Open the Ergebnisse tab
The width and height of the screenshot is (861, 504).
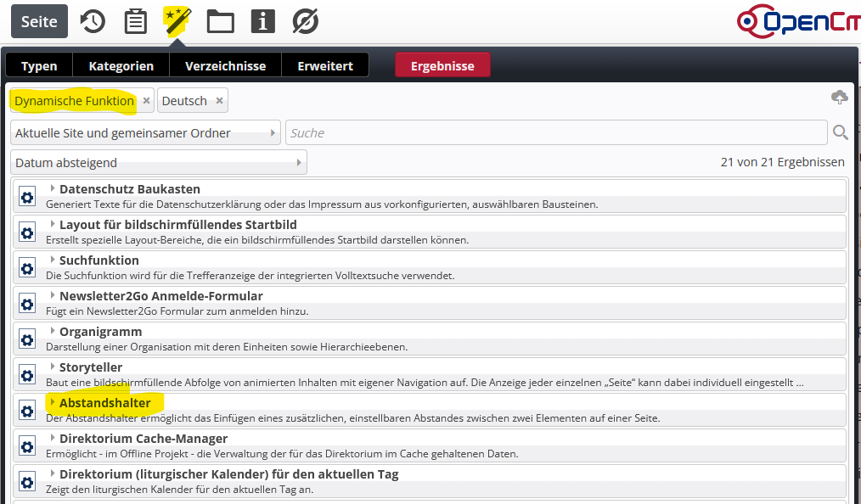[x=442, y=66]
